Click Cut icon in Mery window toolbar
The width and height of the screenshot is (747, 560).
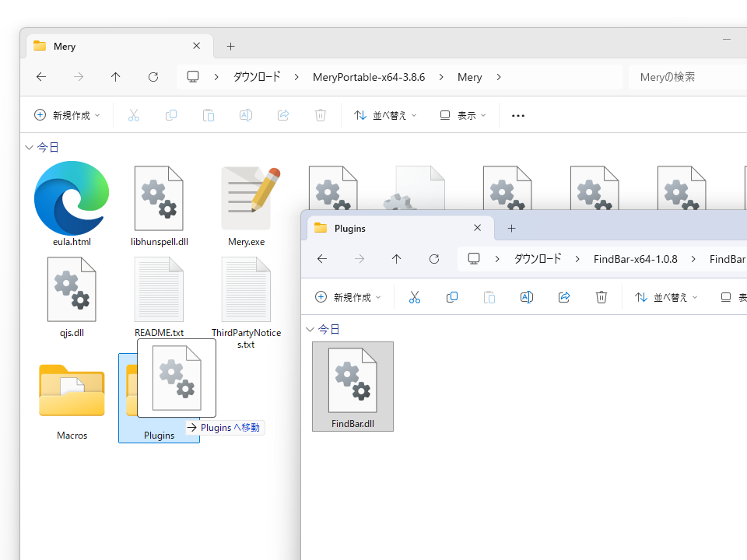tap(134, 115)
